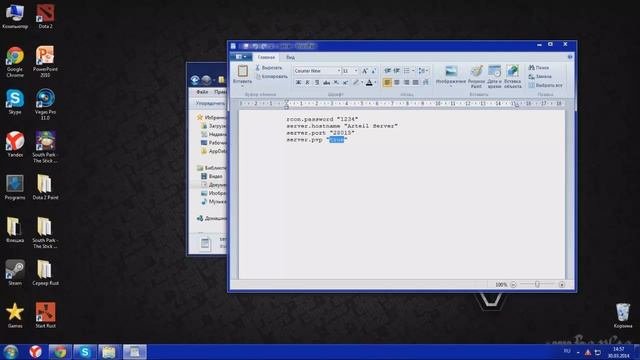The image size is (640, 360).
Task: Insert a Paint drawing (Рисунок Paint)
Action: (476, 76)
